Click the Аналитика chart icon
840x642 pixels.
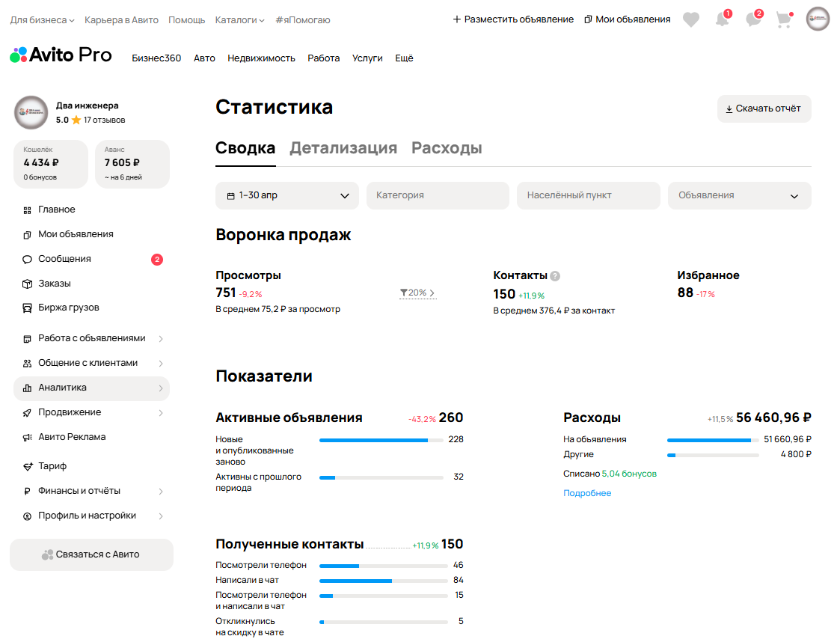point(28,388)
